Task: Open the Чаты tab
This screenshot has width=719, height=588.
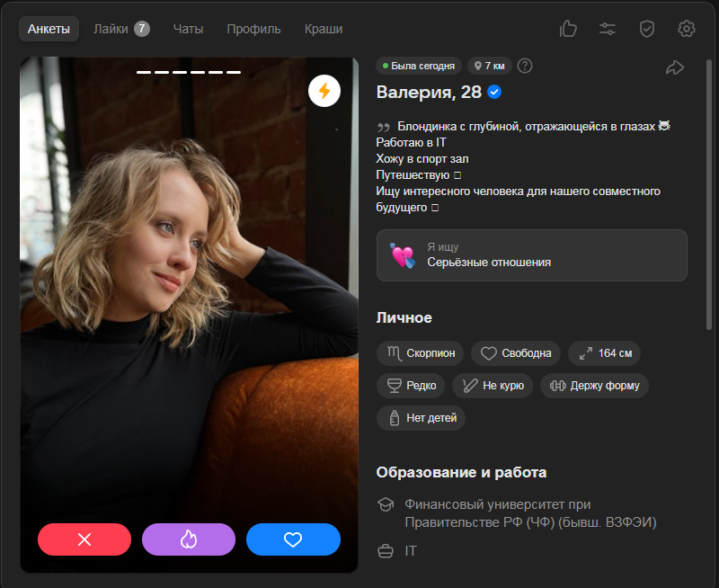Action: click(188, 29)
